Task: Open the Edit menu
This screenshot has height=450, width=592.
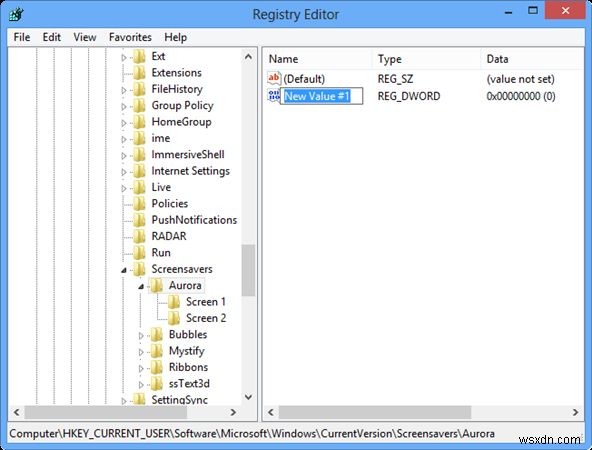Action: [51, 37]
